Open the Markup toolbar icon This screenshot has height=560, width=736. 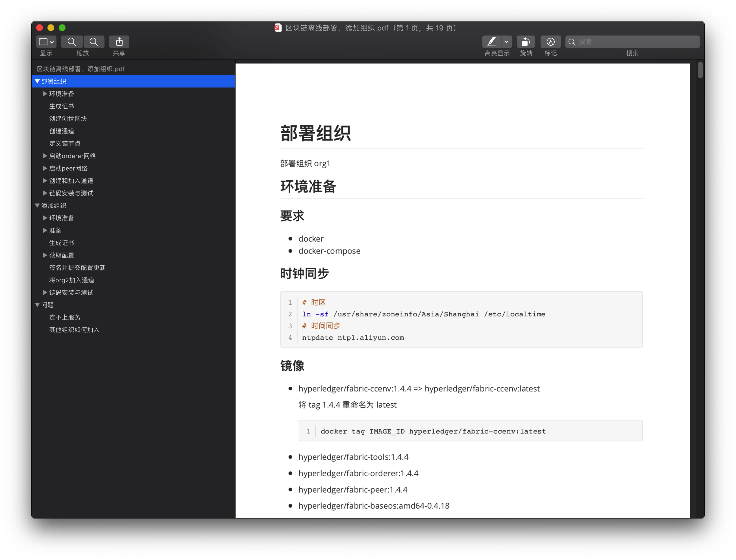coord(550,42)
